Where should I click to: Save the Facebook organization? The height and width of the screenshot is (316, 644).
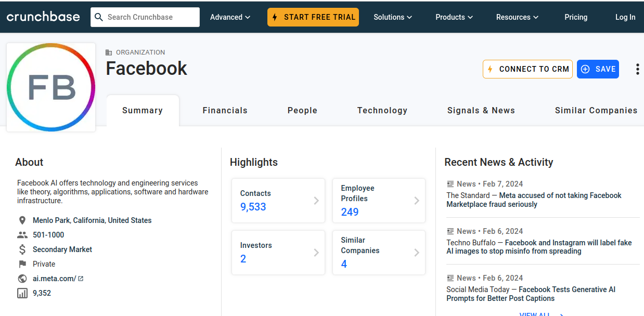coord(598,69)
